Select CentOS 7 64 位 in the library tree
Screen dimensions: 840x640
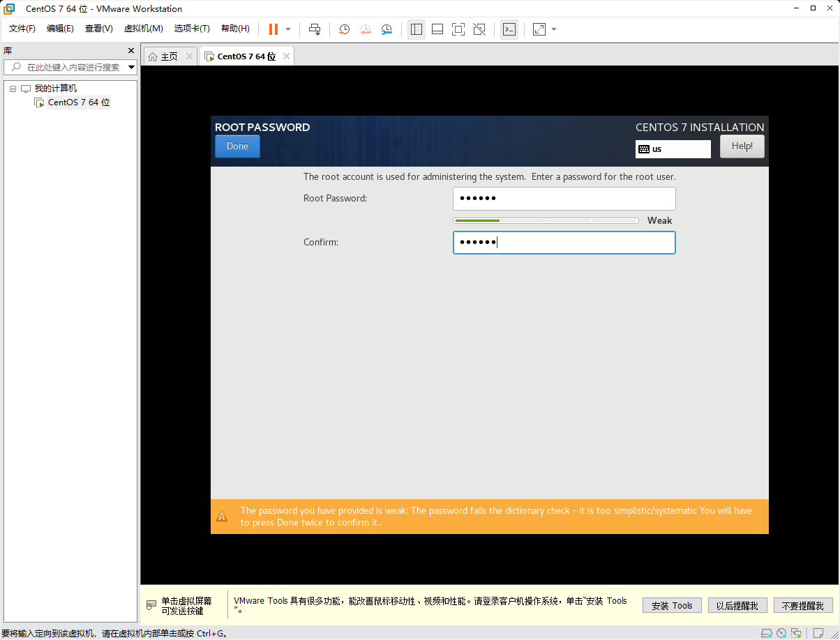[x=79, y=102]
